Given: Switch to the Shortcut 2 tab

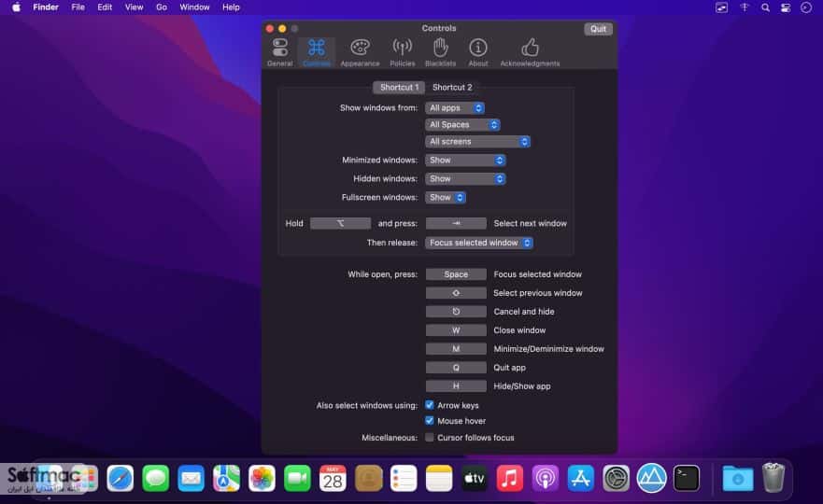Looking at the screenshot, I should (452, 87).
